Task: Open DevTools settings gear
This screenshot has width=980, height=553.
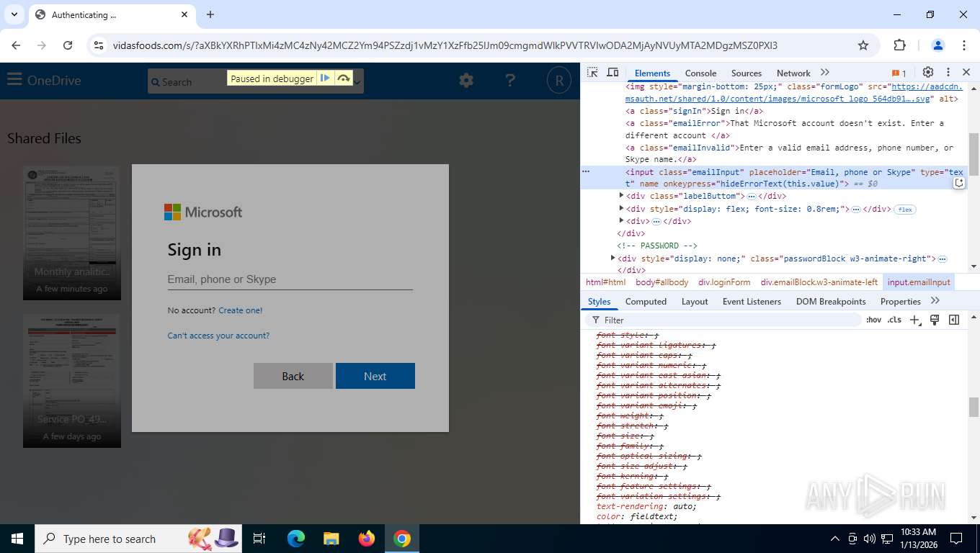Action: coord(928,73)
